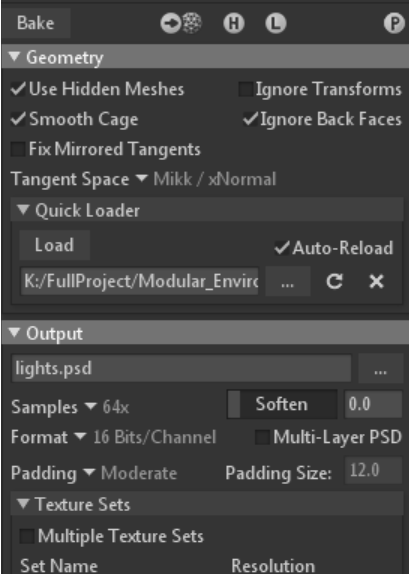Browse for Quick Loader file path
Viewport: 409px width, 574px height.
coord(288,282)
